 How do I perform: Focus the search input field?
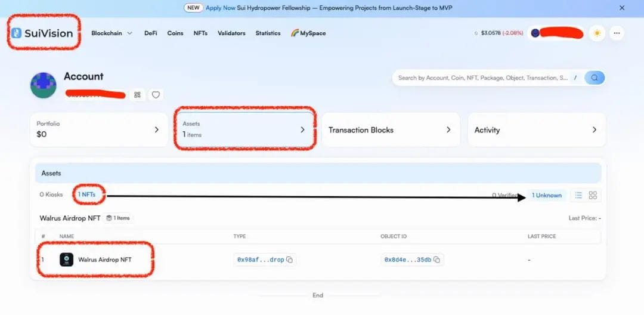483,78
